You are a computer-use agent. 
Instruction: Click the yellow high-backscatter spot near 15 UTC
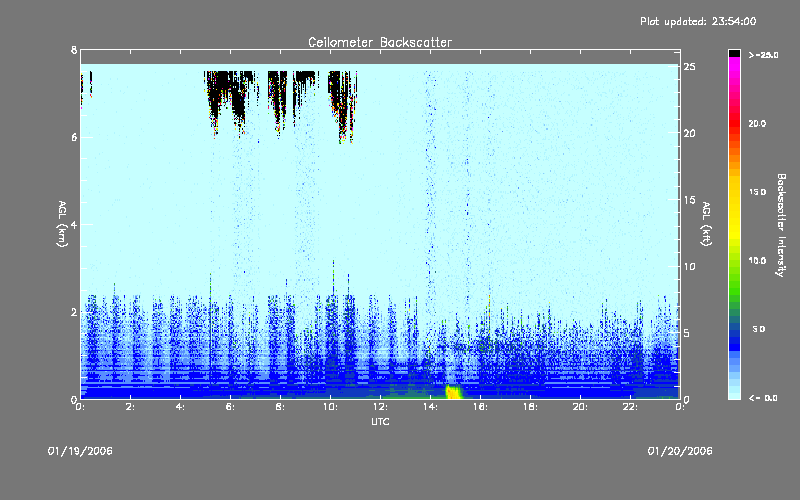453,392
